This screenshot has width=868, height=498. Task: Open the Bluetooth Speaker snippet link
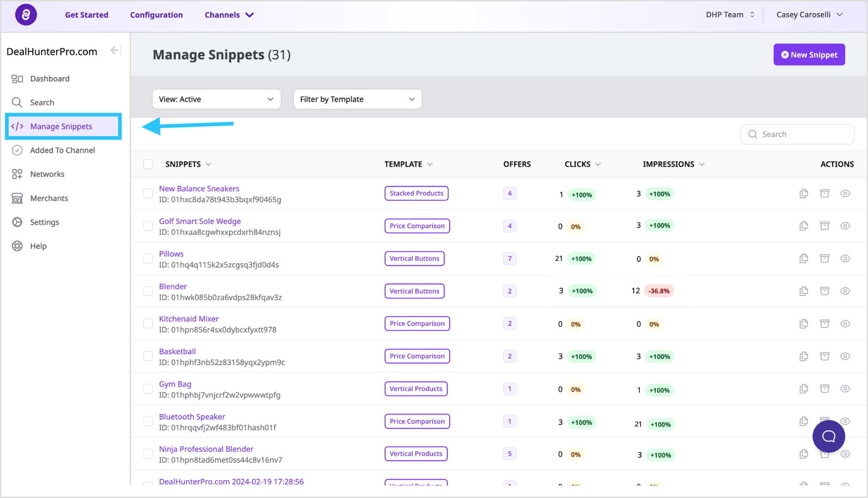point(192,417)
